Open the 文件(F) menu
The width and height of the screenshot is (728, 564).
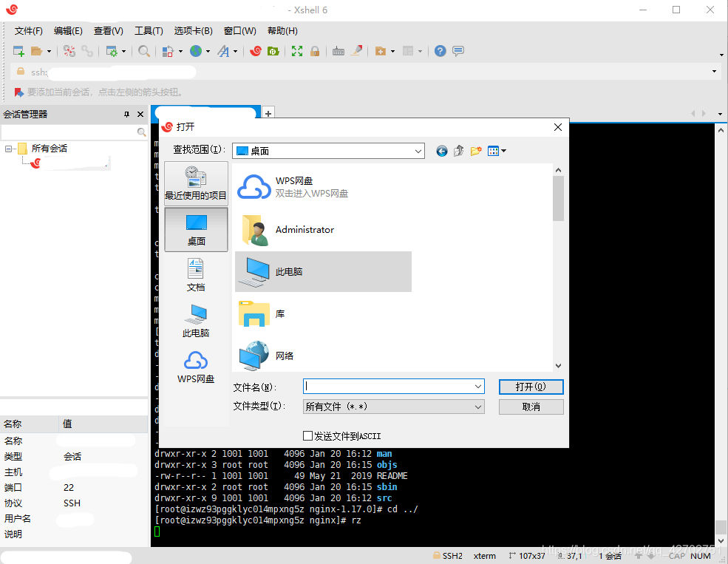pos(28,30)
